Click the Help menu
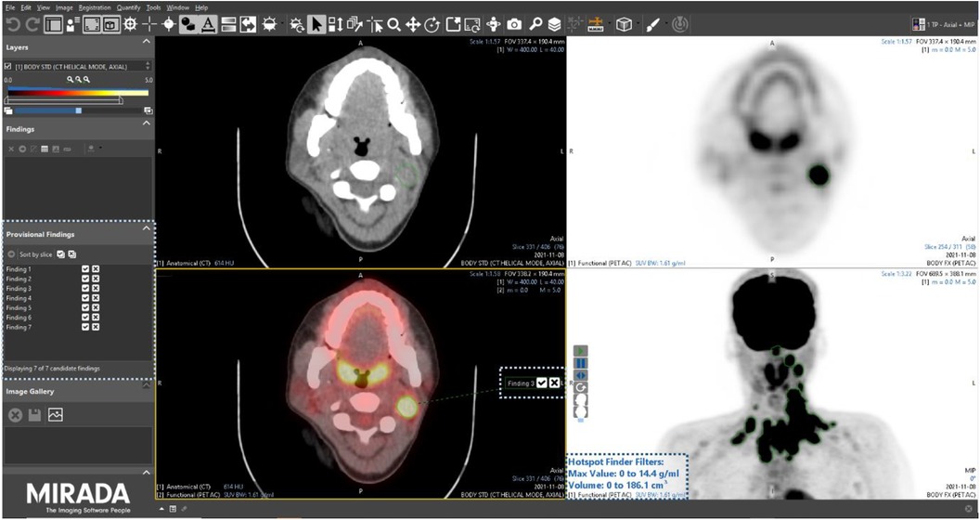Image resolution: width=980 pixels, height=520 pixels. pos(201,7)
